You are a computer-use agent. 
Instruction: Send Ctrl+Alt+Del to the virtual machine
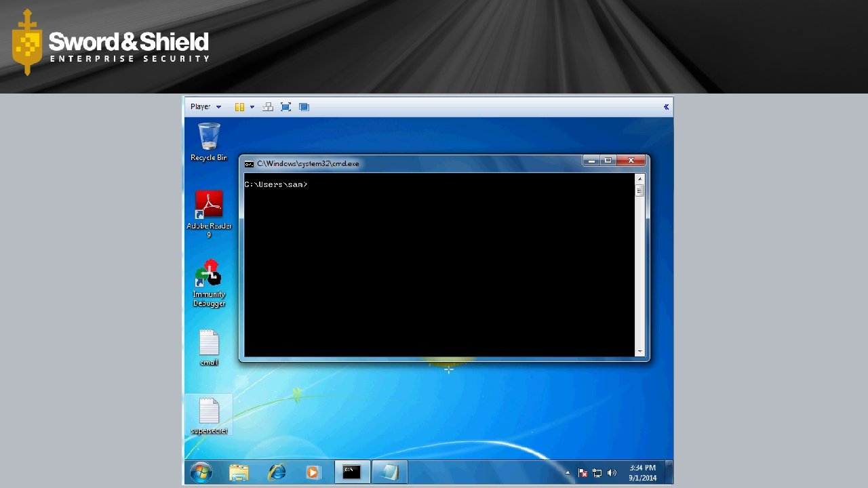coord(268,107)
